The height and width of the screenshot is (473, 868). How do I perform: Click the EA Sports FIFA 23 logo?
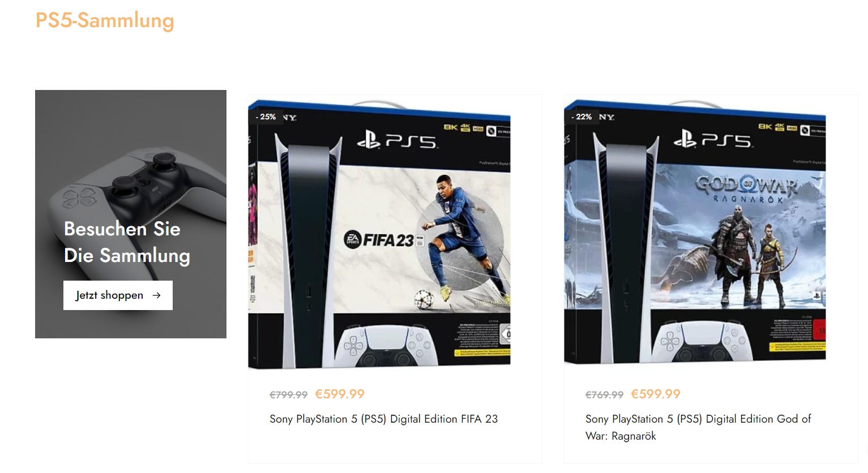[384, 240]
